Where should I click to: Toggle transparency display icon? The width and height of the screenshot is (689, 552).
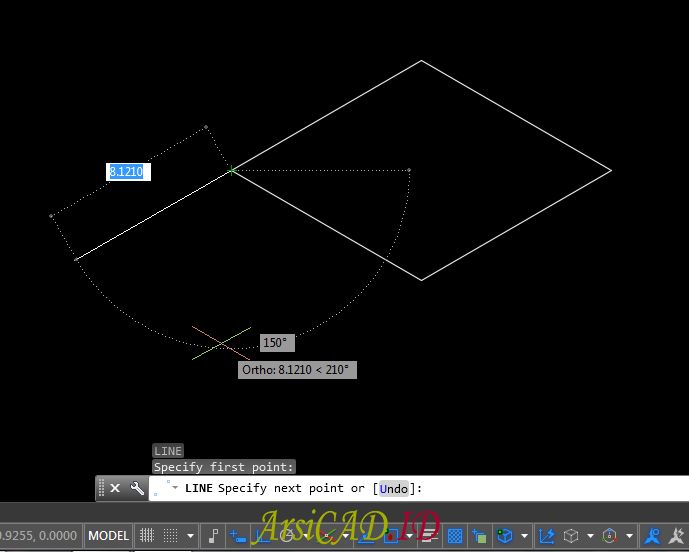click(455, 536)
